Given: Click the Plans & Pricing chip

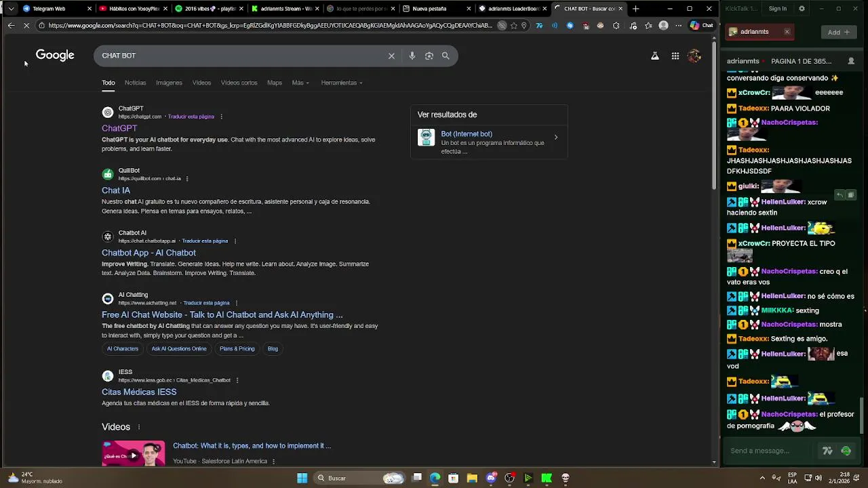Looking at the screenshot, I should (x=237, y=348).
